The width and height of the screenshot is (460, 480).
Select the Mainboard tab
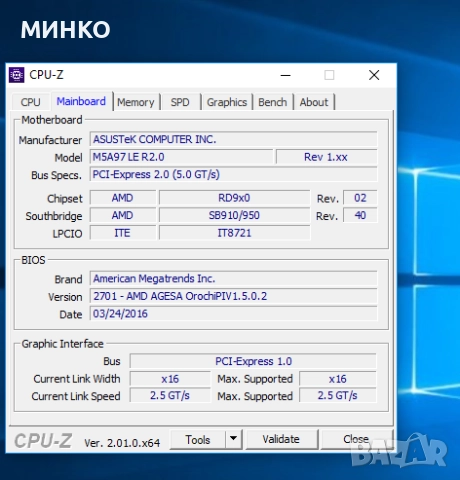(x=81, y=101)
